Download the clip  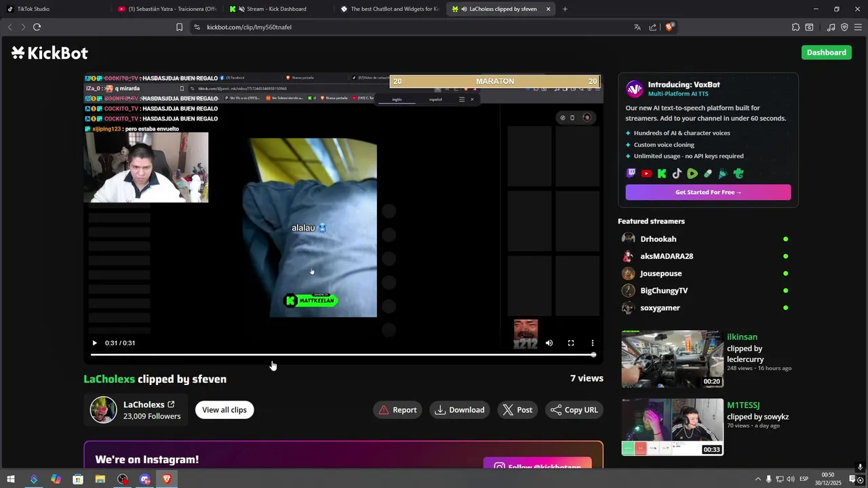click(460, 410)
